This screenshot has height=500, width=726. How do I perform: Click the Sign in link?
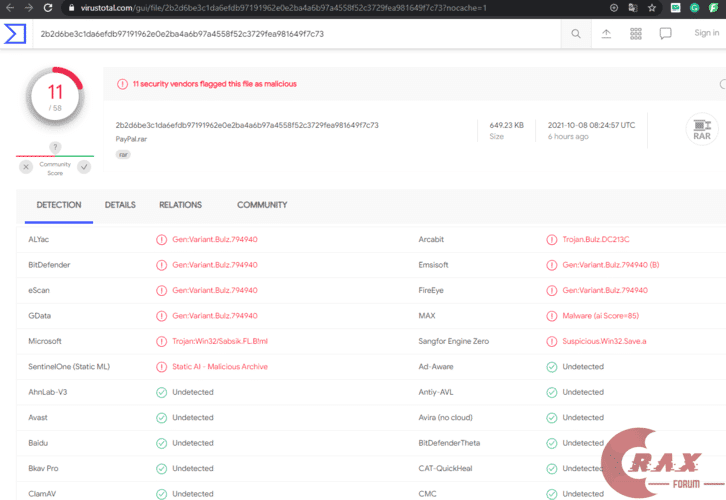coord(706,33)
